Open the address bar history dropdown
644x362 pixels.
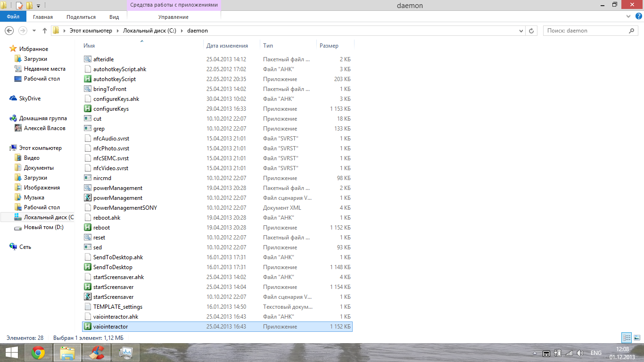tap(521, 31)
